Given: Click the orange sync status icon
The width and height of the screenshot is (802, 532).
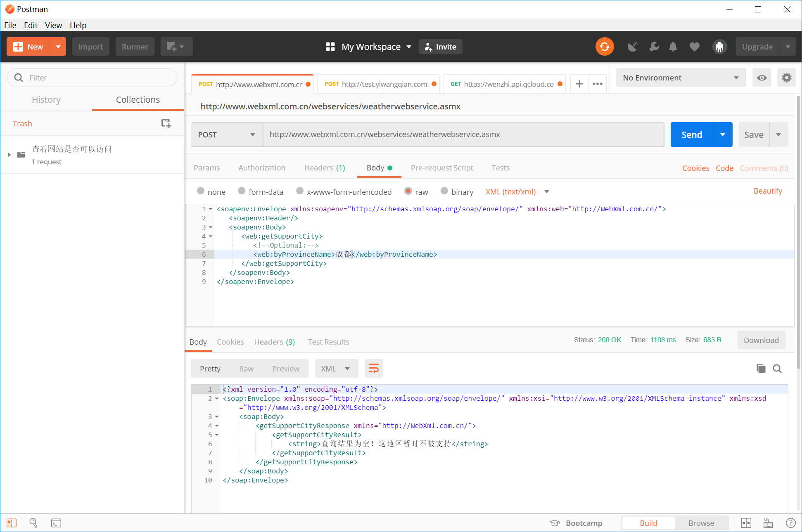Looking at the screenshot, I should [x=604, y=47].
